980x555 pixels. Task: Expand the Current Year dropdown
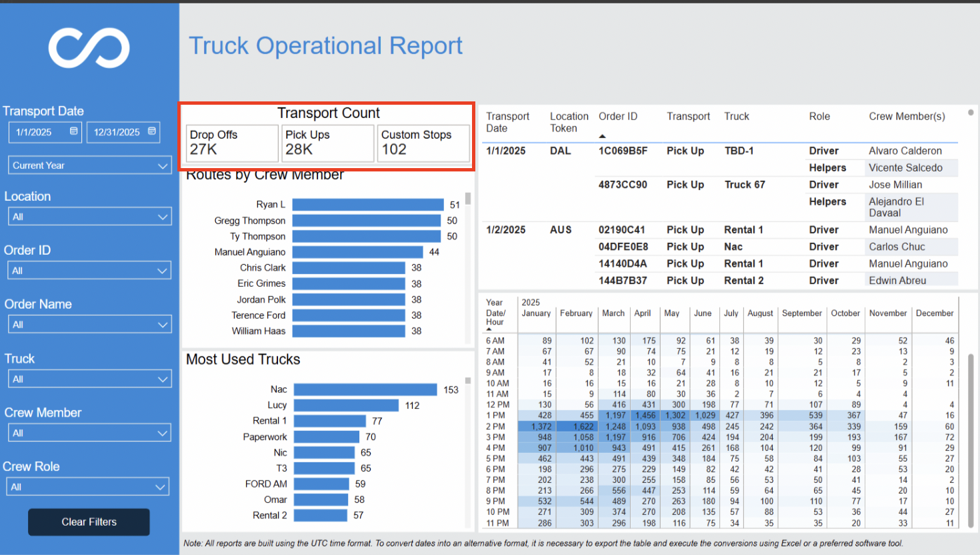(90, 165)
